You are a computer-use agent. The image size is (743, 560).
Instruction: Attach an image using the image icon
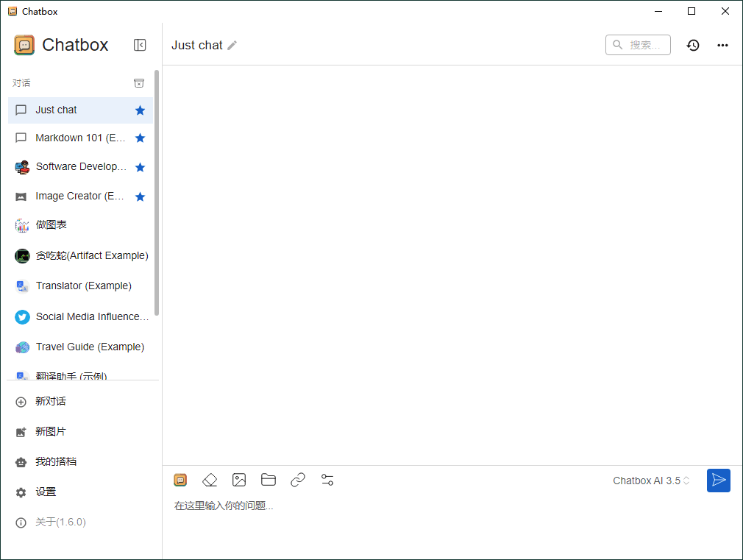click(239, 480)
